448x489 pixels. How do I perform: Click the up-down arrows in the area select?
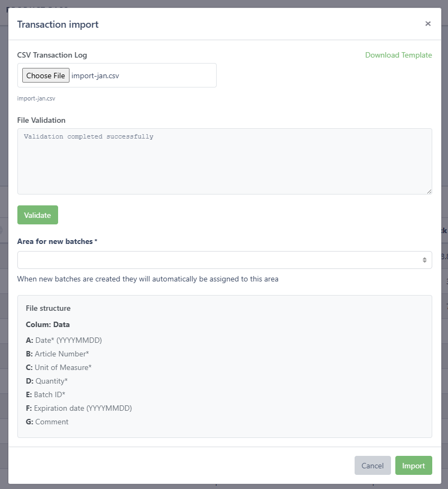click(425, 260)
